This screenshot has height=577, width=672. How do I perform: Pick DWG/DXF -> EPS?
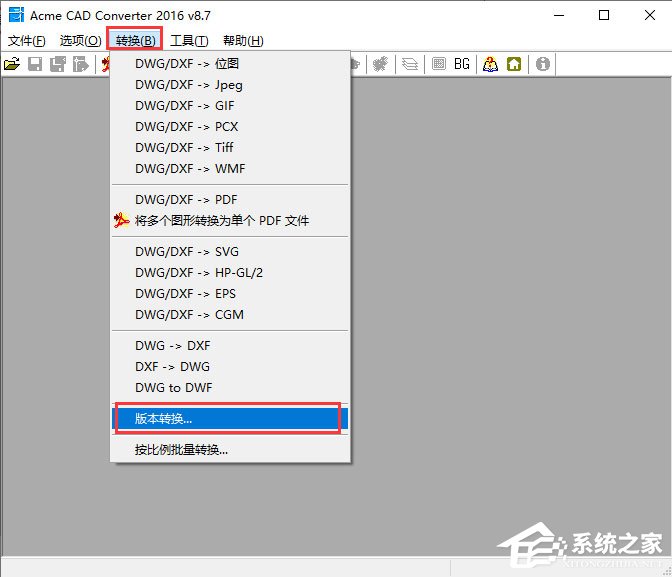click(230, 294)
